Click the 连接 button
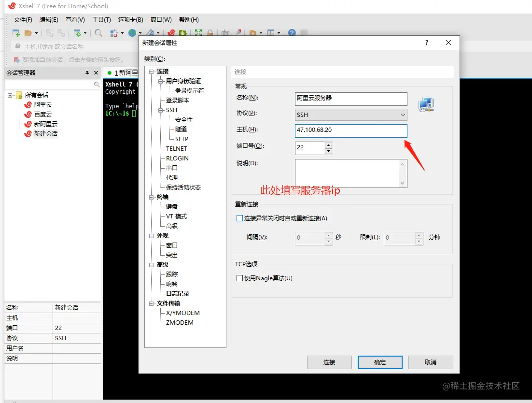This screenshot has height=403, width=532. click(329, 362)
